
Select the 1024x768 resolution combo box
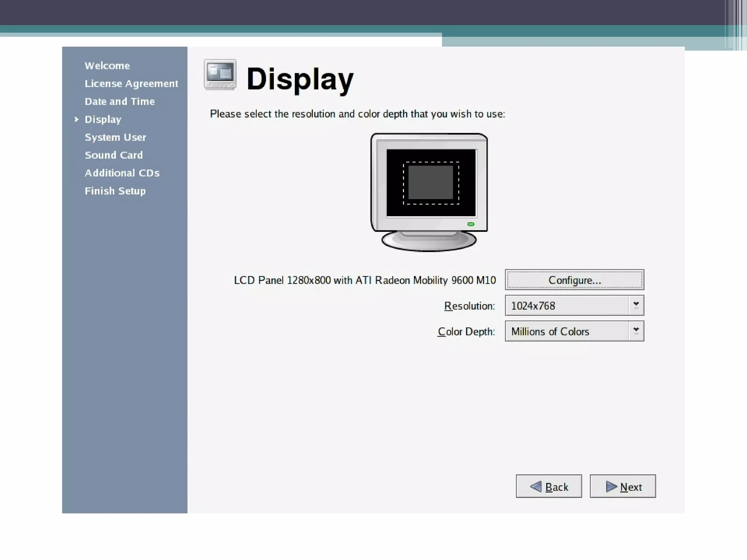(x=566, y=306)
